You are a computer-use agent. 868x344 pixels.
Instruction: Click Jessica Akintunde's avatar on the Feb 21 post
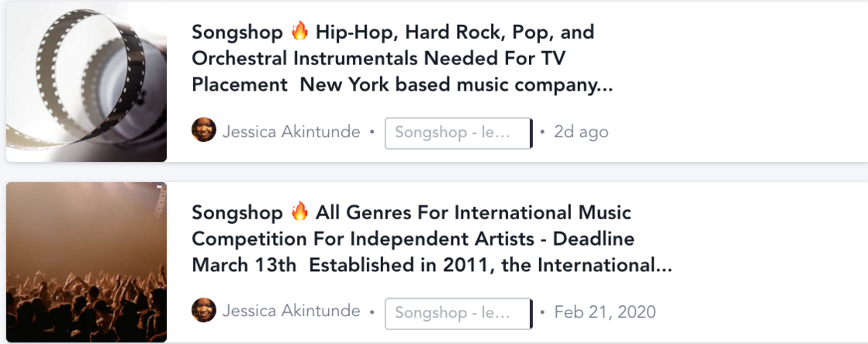(204, 311)
